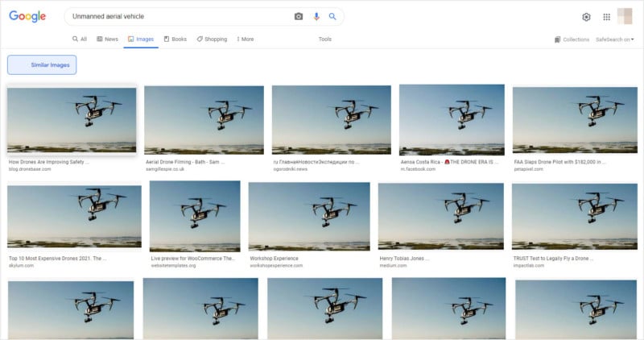The height and width of the screenshot is (340, 644).
Task: Select the Images tab
Action: (x=141, y=39)
